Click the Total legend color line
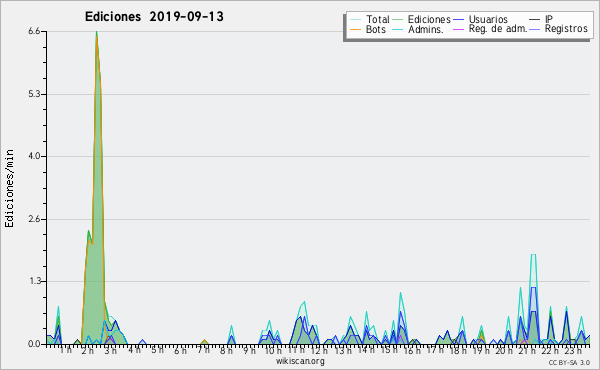 click(355, 20)
